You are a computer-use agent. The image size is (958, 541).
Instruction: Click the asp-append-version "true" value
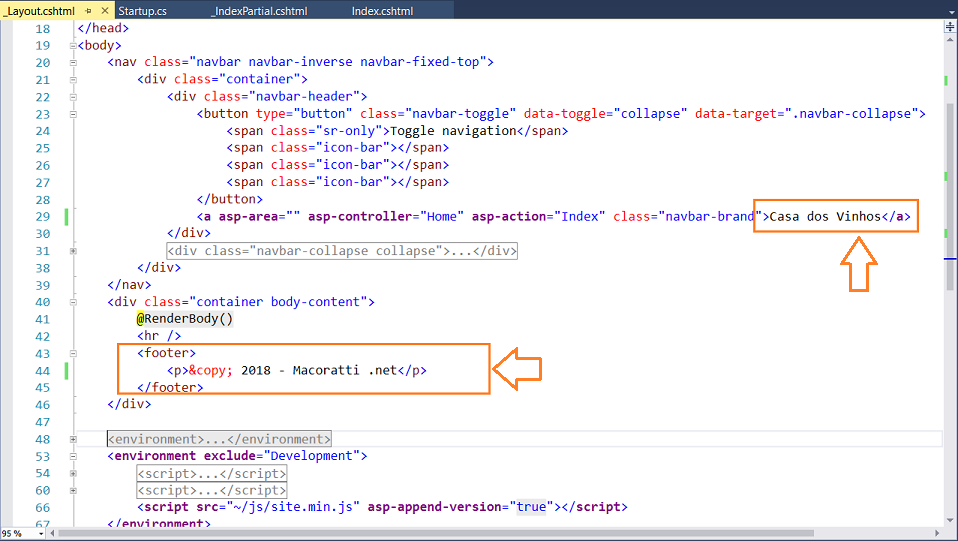[x=532, y=507]
